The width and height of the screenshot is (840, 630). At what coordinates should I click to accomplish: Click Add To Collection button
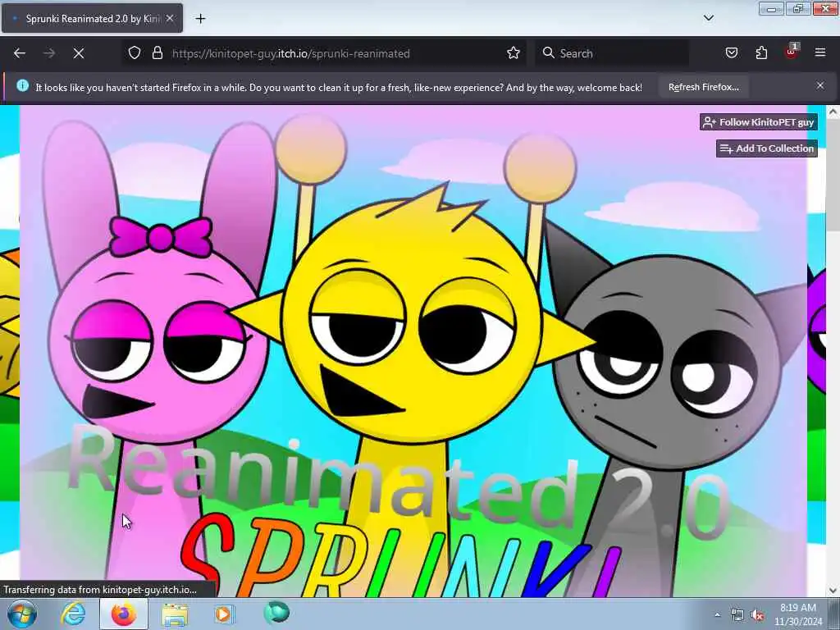[x=767, y=148]
